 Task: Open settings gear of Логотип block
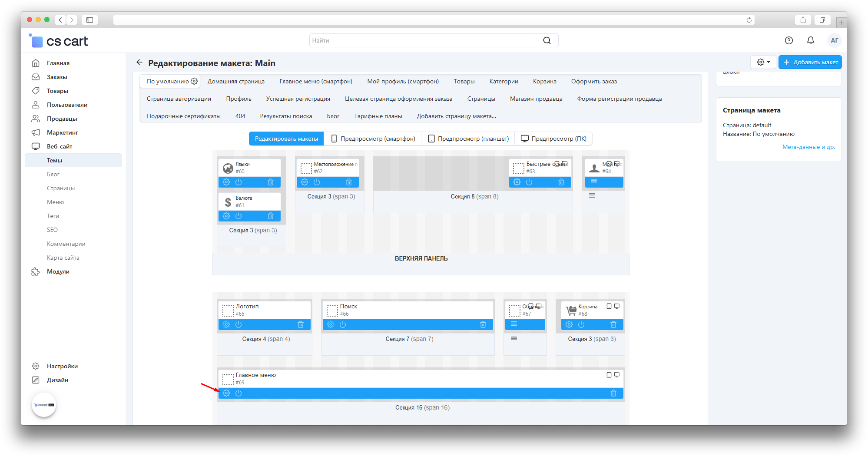[226, 324]
